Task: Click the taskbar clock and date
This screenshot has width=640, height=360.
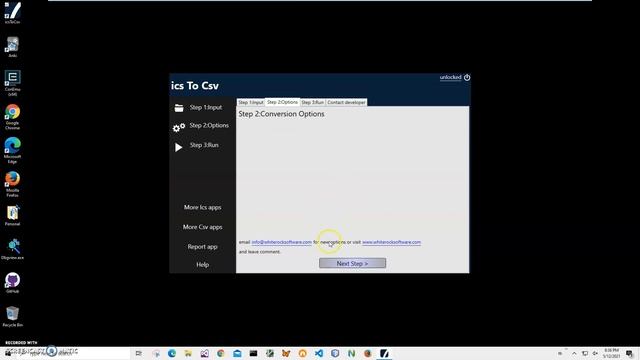Action: click(x=611, y=353)
